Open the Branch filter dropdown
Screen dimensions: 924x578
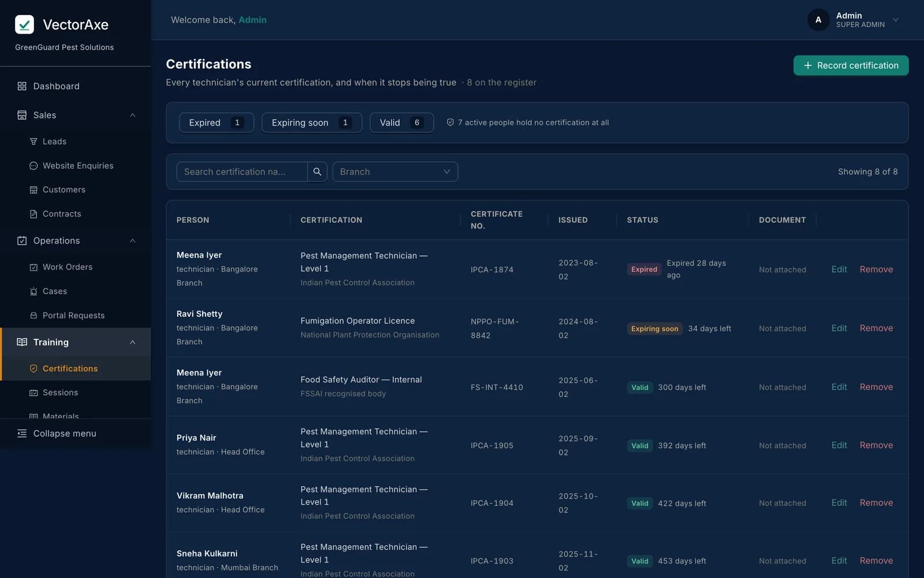[x=395, y=172]
